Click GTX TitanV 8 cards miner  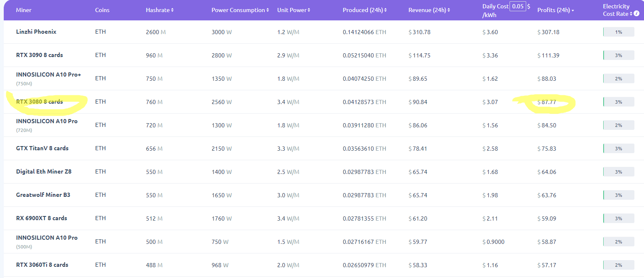pos(42,148)
